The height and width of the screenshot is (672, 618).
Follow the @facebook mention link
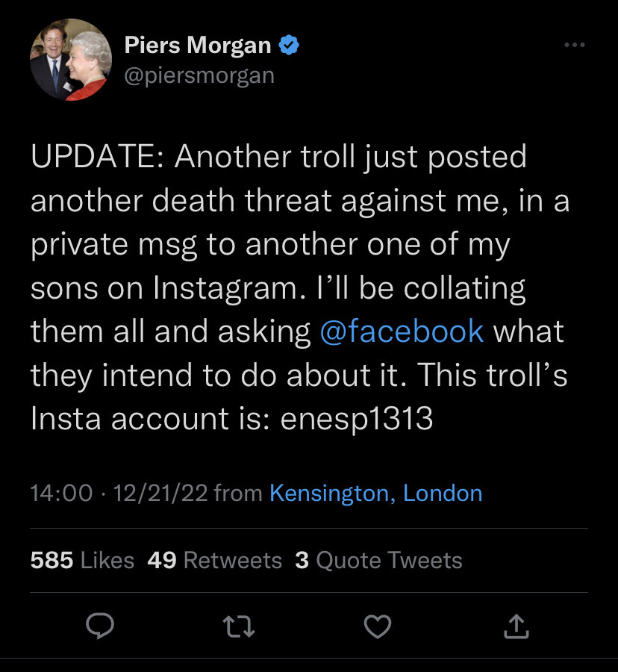click(402, 332)
